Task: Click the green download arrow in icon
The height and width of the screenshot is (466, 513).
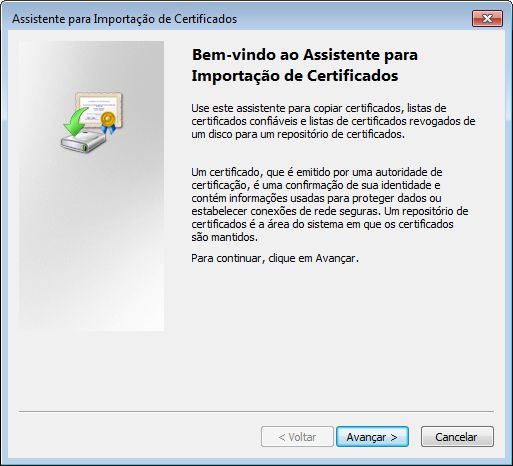Action: (x=77, y=121)
